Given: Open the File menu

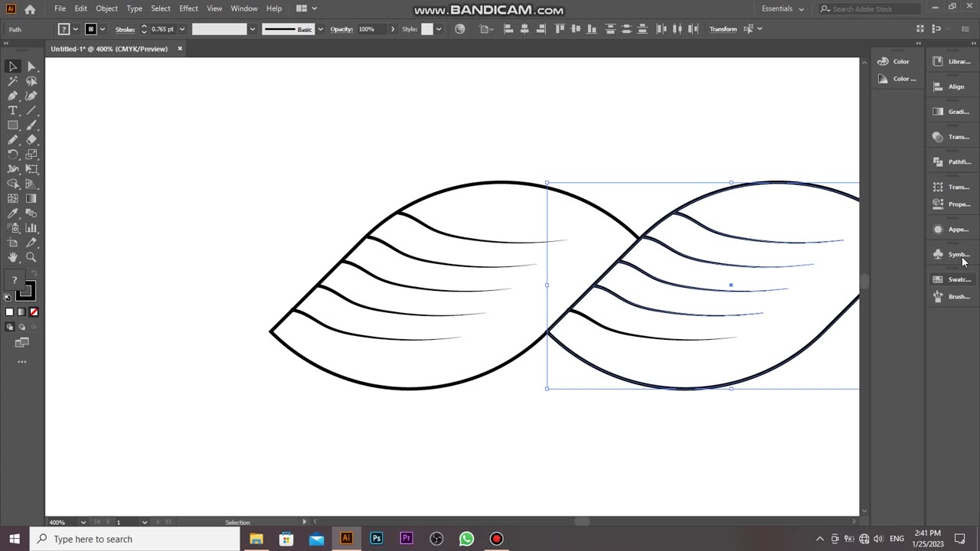Looking at the screenshot, I should click(60, 8).
